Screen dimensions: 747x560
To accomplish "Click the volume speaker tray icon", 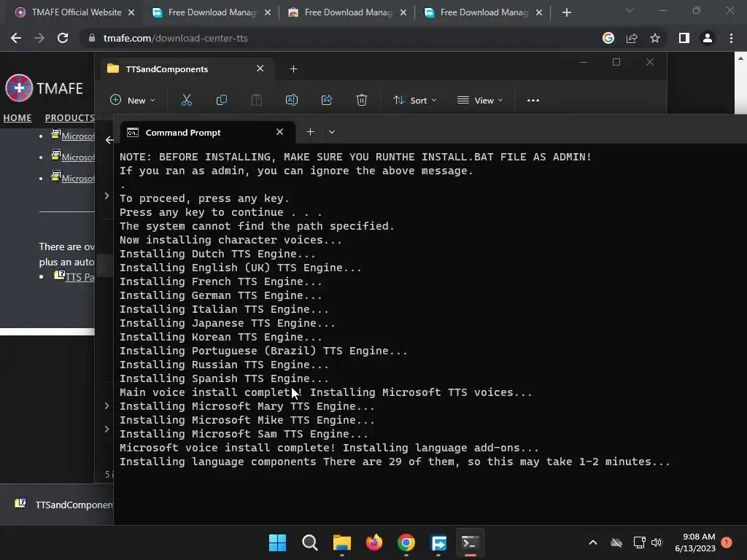I will 657,542.
